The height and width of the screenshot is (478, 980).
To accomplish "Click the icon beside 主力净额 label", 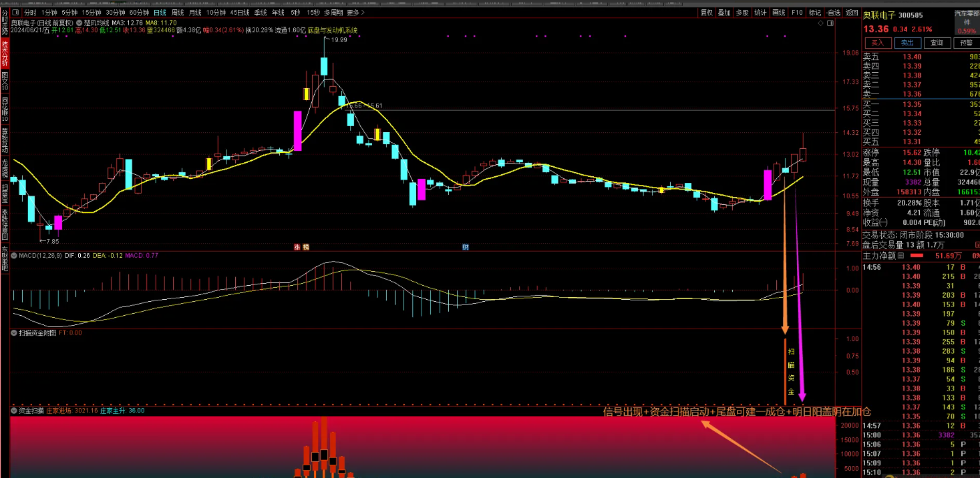I will tap(900, 256).
